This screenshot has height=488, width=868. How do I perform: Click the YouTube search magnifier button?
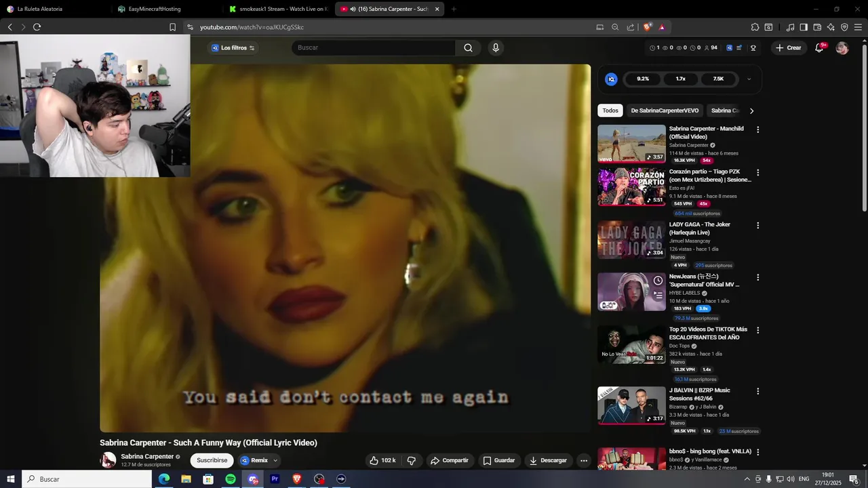click(468, 47)
